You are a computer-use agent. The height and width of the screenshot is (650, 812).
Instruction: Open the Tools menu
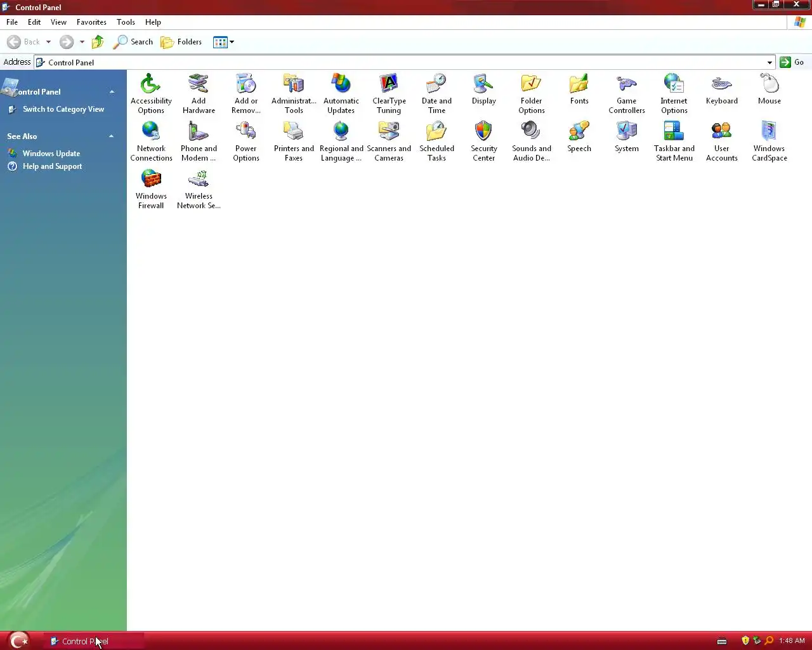(x=126, y=22)
